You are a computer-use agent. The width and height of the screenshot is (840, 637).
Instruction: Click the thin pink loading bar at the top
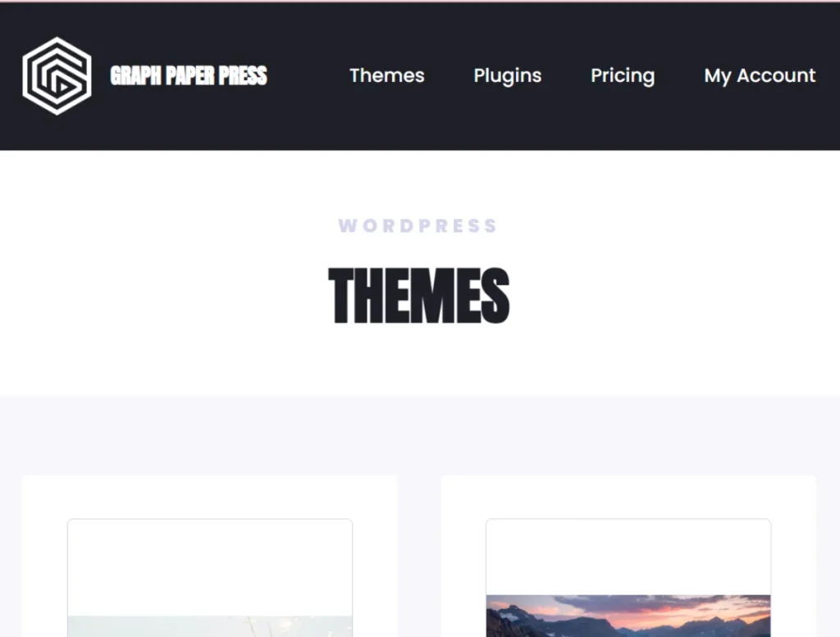[420, 1]
